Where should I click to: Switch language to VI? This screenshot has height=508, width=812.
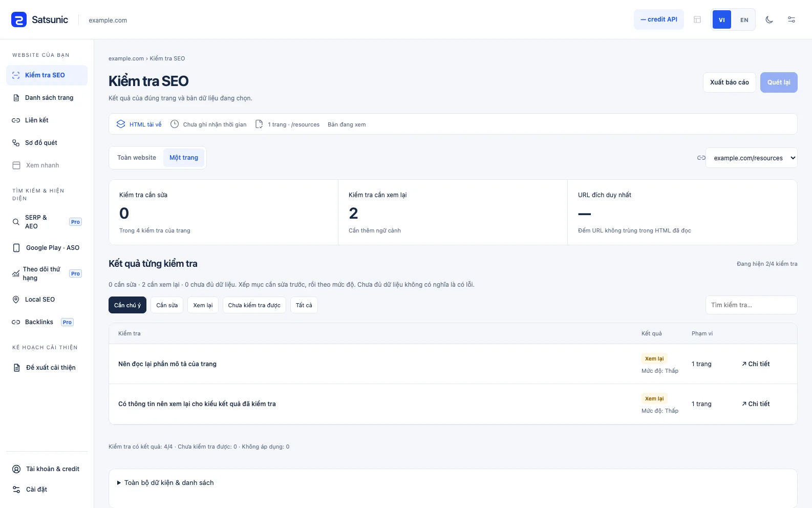722,20
